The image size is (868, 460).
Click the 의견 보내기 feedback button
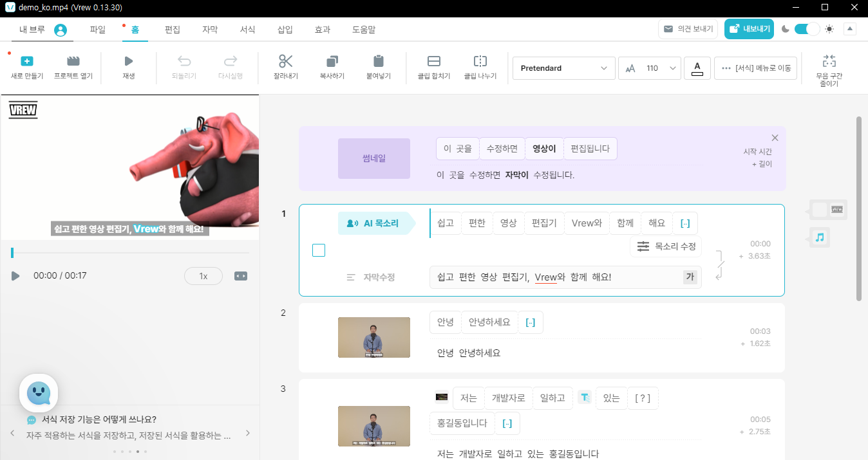[x=688, y=29]
